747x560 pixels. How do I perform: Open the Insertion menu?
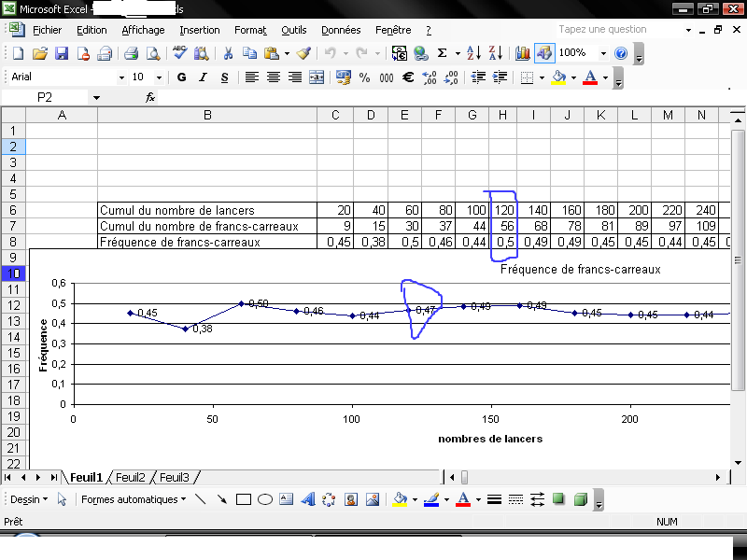point(200,30)
